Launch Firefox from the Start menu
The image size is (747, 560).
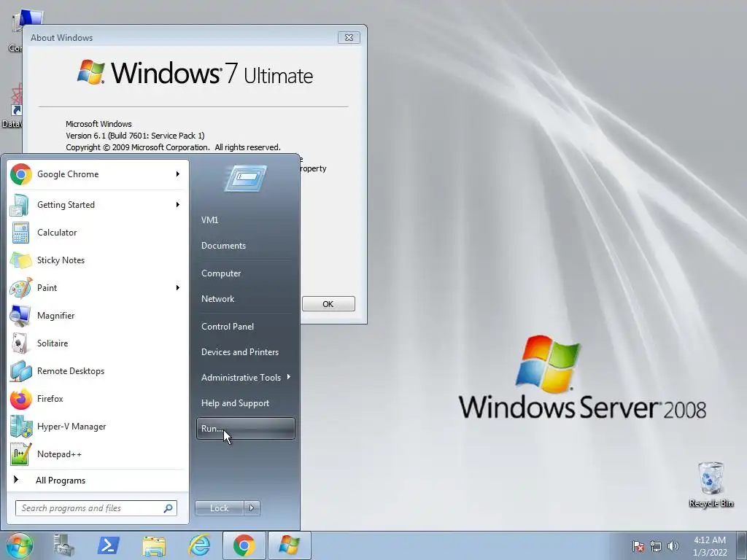click(98, 399)
